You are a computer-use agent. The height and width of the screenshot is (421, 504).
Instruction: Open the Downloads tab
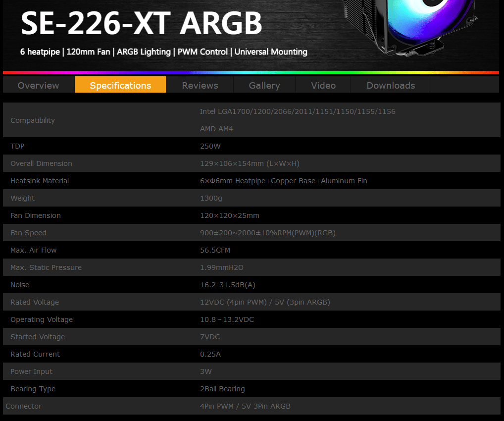click(x=391, y=85)
